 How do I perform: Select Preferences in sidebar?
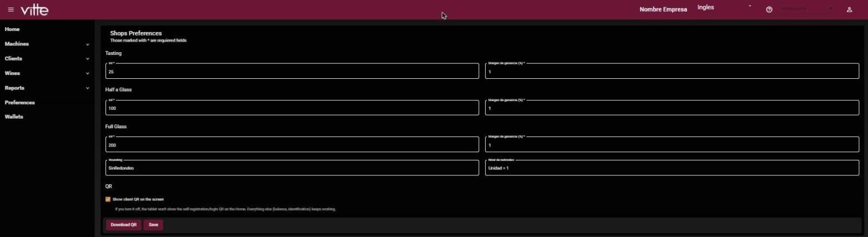click(x=20, y=103)
